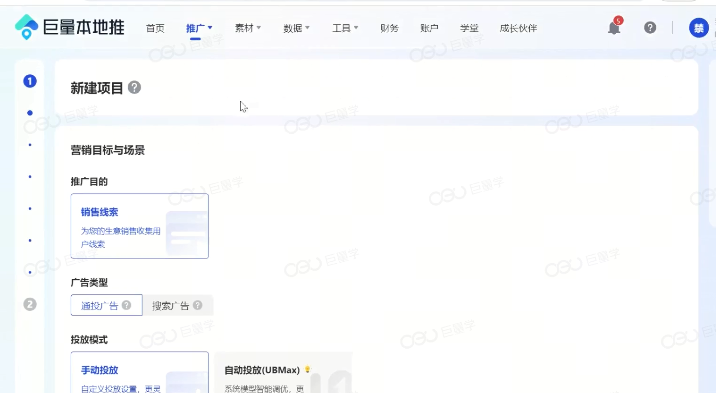Open the 成长伙伴 page
Viewport: 716px width, 393px height.
(518, 28)
